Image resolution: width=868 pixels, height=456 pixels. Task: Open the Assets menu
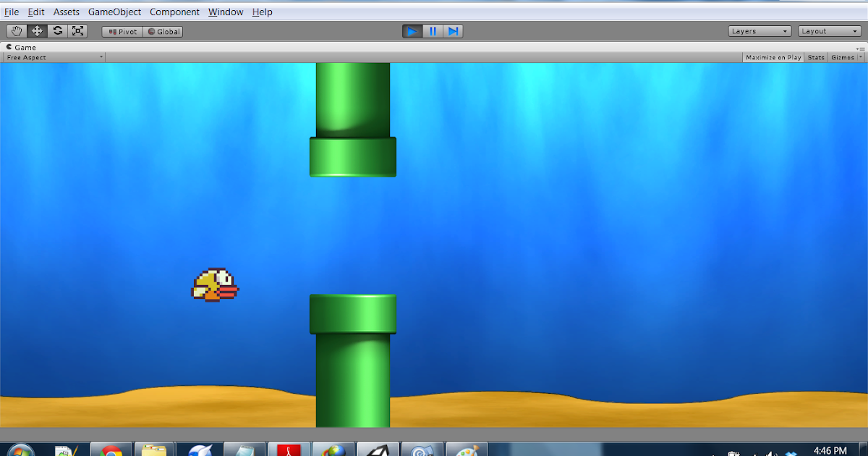pyautogui.click(x=67, y=12)
